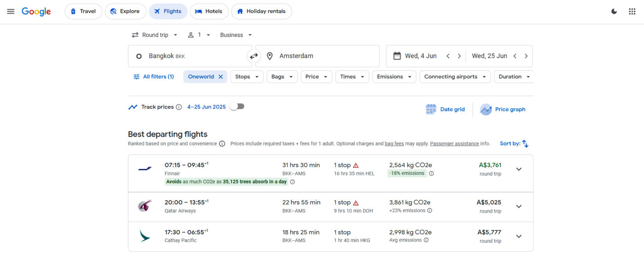Open the main hamburger menu
The width and height of the screenshot is (644, 260).
[11, 12]
